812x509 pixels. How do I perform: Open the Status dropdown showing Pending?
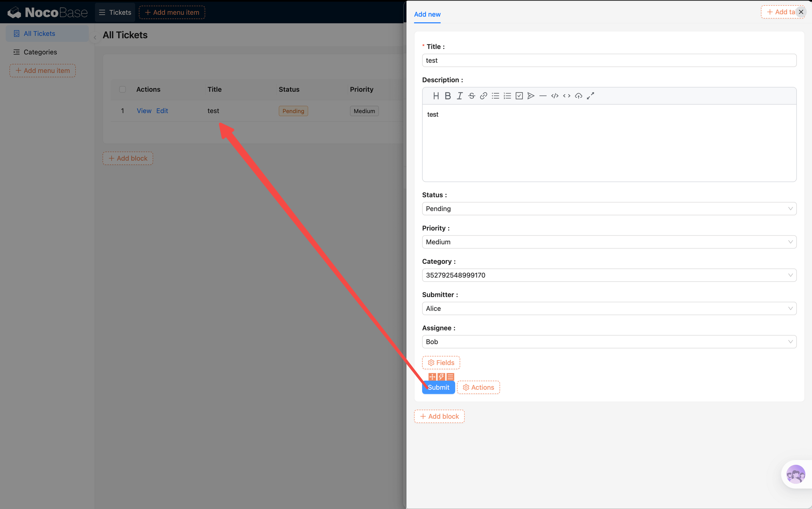tap(609, 209)
